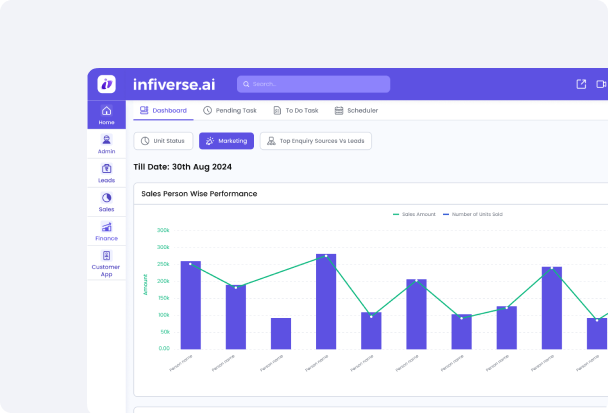This screenshot has width=608, height=413.
Task: Toggle the Sales Amount legend series
Action: click(x=418, y=214)
